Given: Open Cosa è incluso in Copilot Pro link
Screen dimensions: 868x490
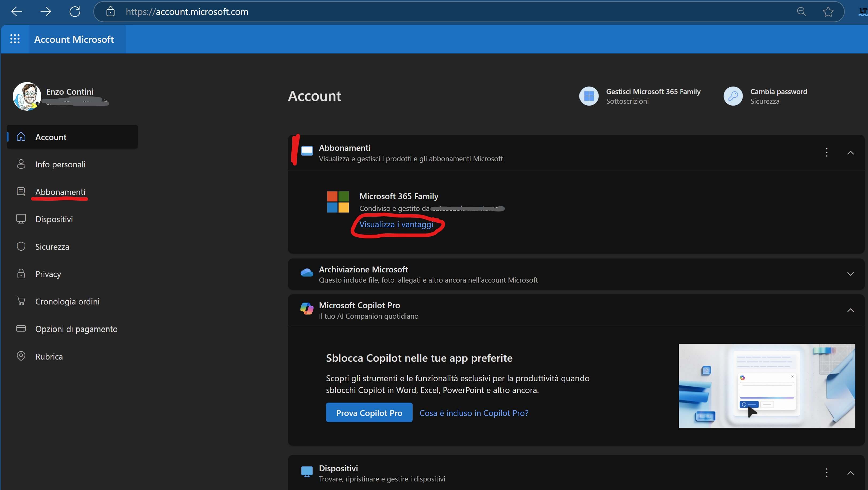Looking at the screenshot, I should click(x=474, y=413).
